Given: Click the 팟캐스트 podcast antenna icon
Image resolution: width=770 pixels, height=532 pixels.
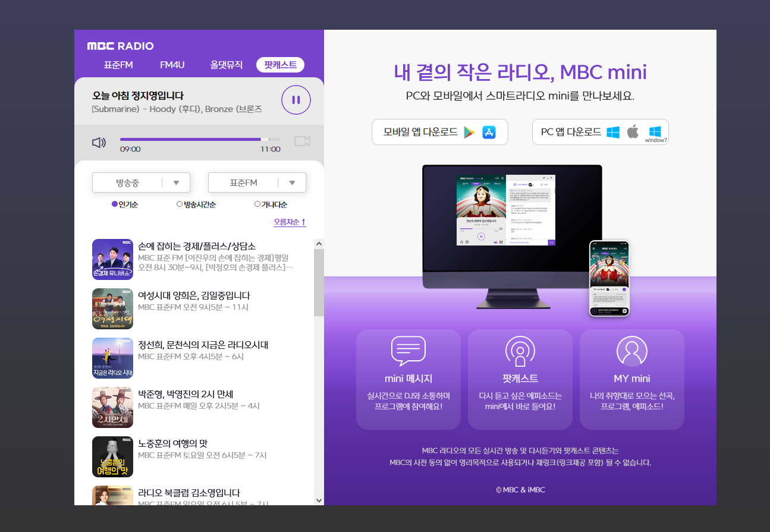Looking at the screenshot, I should 520,351.
